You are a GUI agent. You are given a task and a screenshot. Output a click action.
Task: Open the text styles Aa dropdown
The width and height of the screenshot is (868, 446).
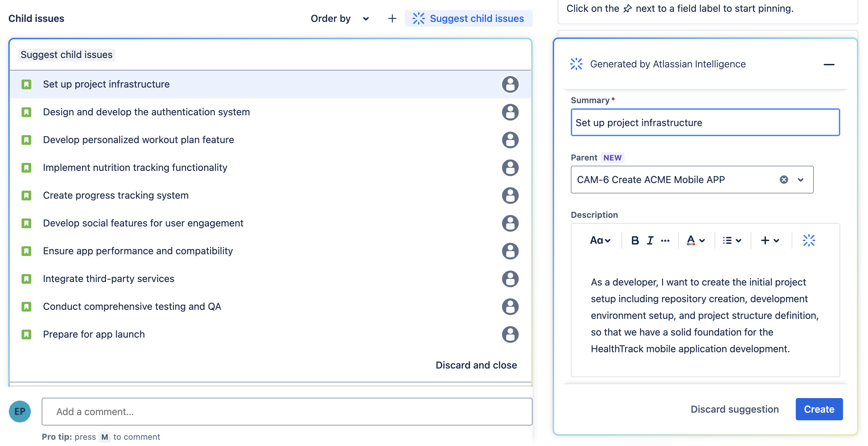click(600, 240)
